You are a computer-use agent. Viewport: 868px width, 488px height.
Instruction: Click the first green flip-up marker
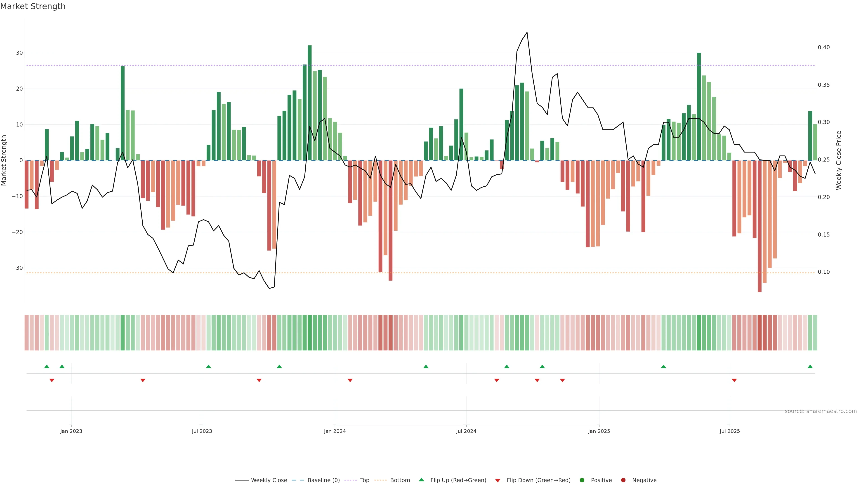click(47, 366)
